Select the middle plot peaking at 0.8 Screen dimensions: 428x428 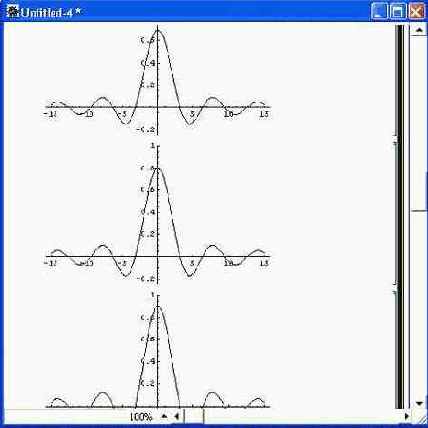(157, 213)
